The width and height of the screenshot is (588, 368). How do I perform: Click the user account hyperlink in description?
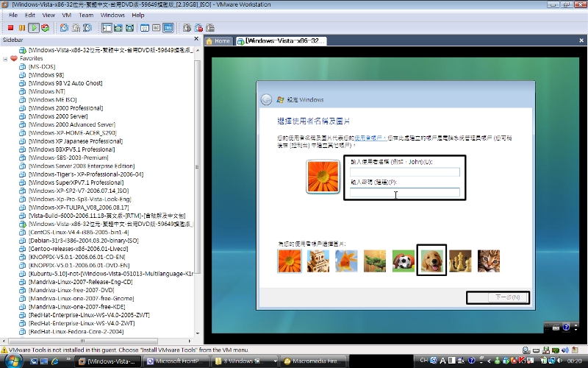coord(370,138)
